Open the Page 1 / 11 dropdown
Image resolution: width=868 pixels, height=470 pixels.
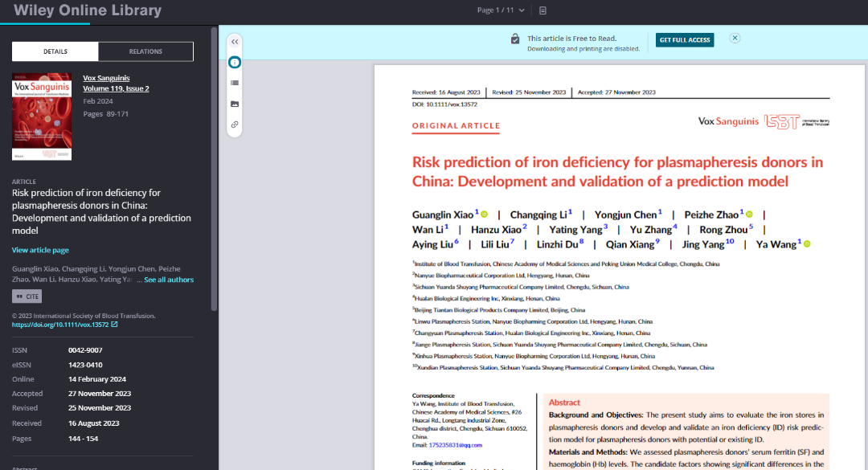(x=501, y=10)
